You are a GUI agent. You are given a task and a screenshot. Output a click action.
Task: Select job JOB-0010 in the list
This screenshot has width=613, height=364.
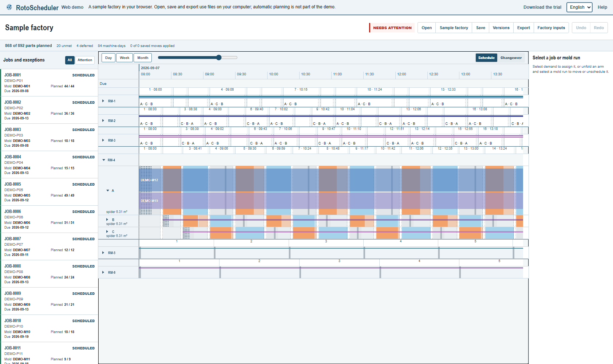click(49, 328)
